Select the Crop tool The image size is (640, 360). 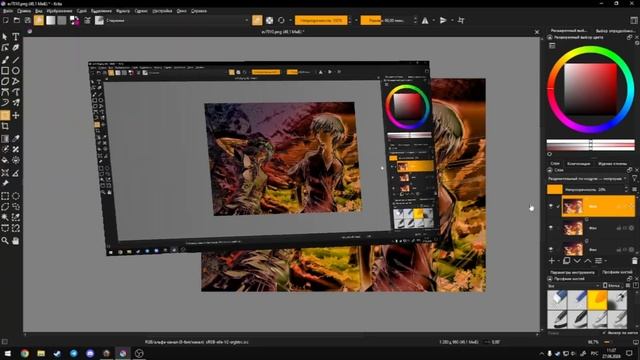click(x=5, y=127)
